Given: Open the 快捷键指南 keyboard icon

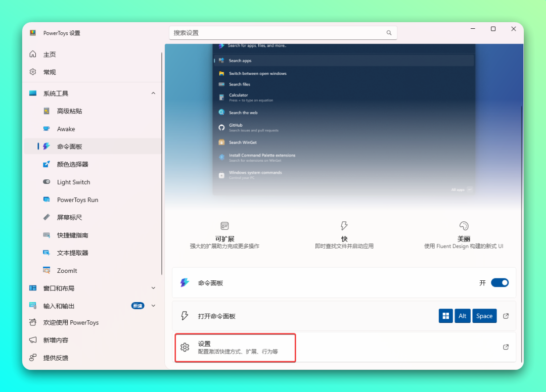Looking at the screenshot, I should tap(47, 235).
